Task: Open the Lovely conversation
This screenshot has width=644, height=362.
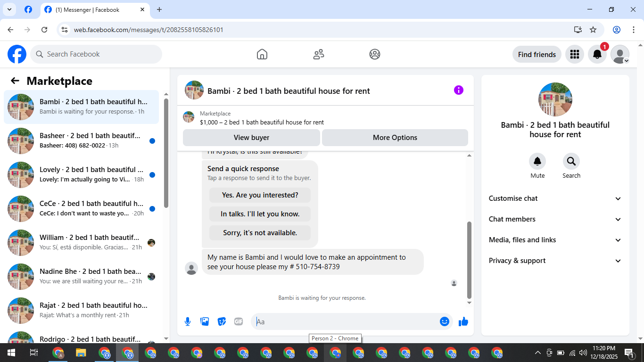Action: (82, 175)
